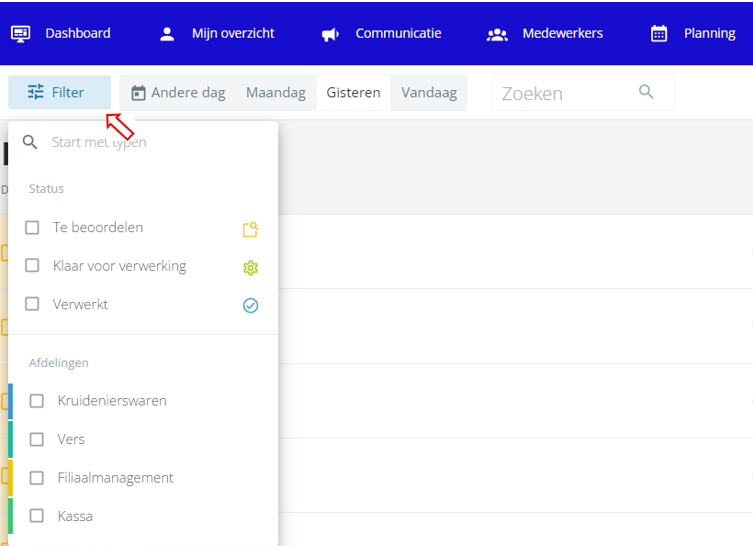Choose the Maandag day button
Screen dimensions: 753x546
(276, 93)
